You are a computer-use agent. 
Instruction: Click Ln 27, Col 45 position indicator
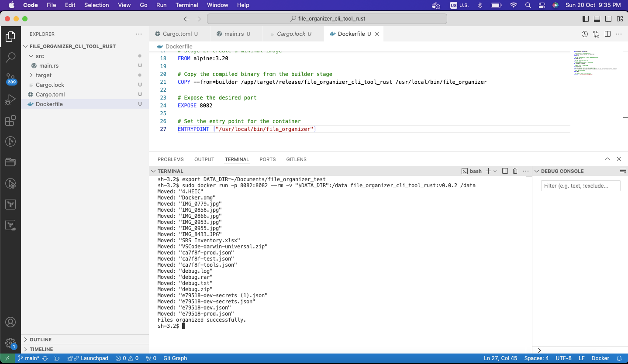click(x=500, y=358)
